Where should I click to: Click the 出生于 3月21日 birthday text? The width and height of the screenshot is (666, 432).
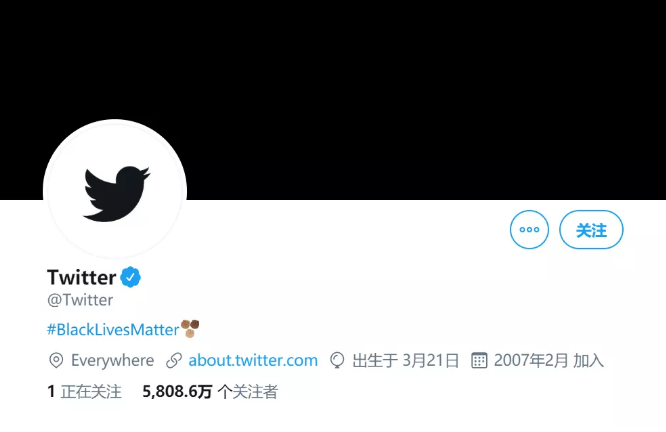(x=406, y=361)
